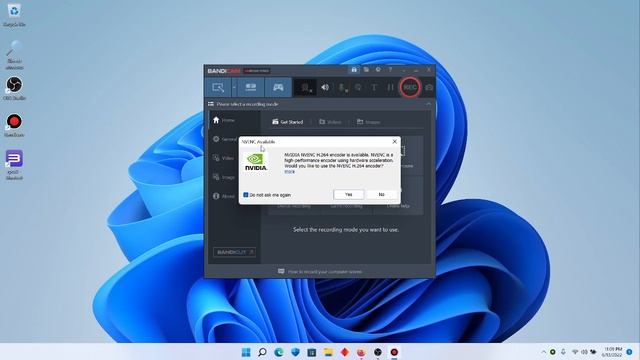640x360 pixels.
Task: Toggle the speaker sound icon
Action: click(325, 87)
